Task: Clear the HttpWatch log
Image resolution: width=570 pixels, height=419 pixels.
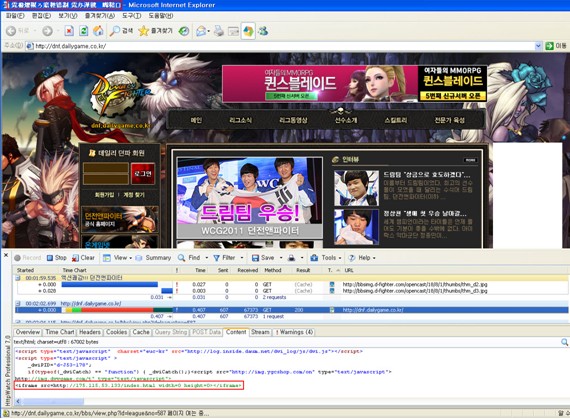Action: (x=83, y=258)
